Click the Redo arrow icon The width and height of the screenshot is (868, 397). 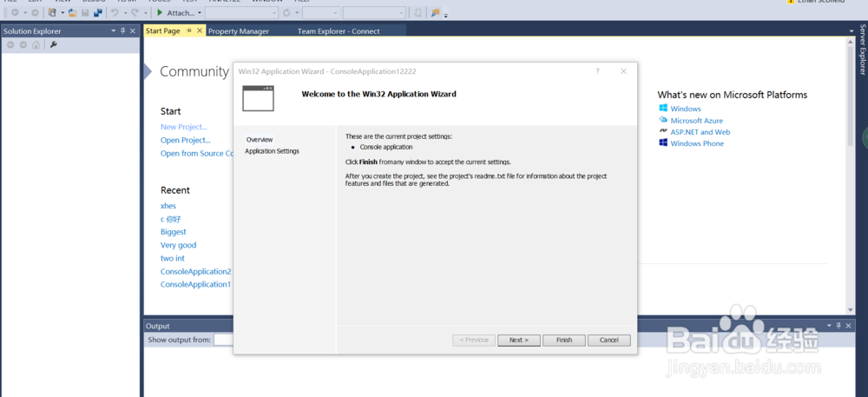(135, 13)
